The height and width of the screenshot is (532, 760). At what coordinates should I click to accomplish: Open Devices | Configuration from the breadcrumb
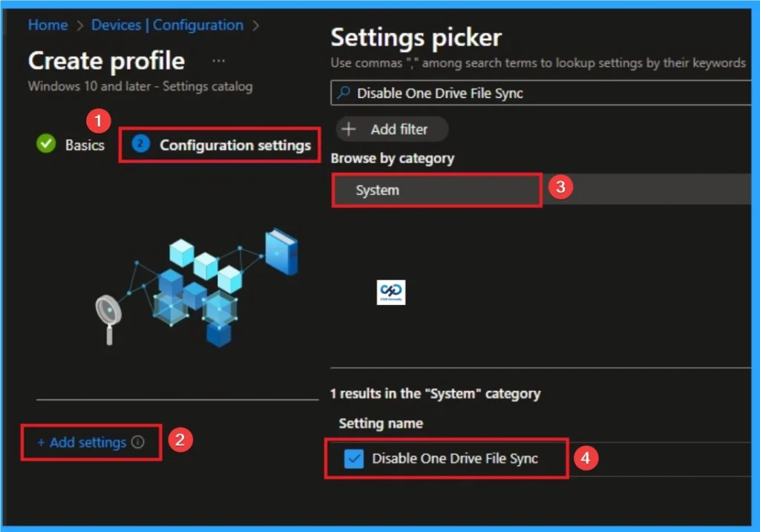click(x=166, y=24)
